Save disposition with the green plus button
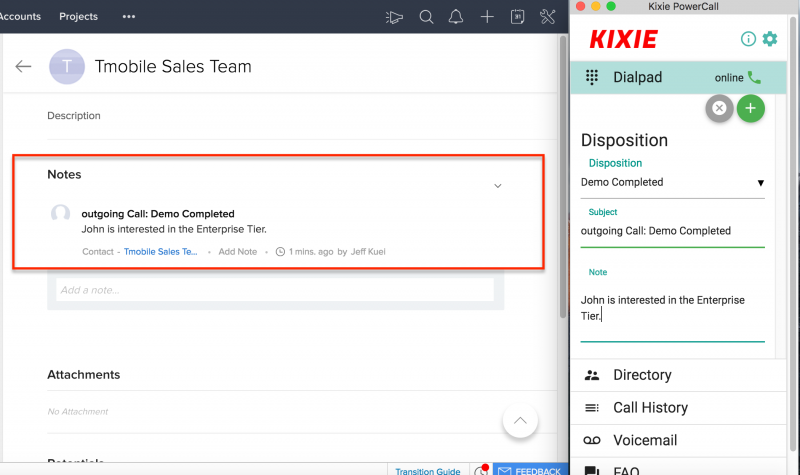The height and width of the screenshot is (475, 800). pos(751,108)
